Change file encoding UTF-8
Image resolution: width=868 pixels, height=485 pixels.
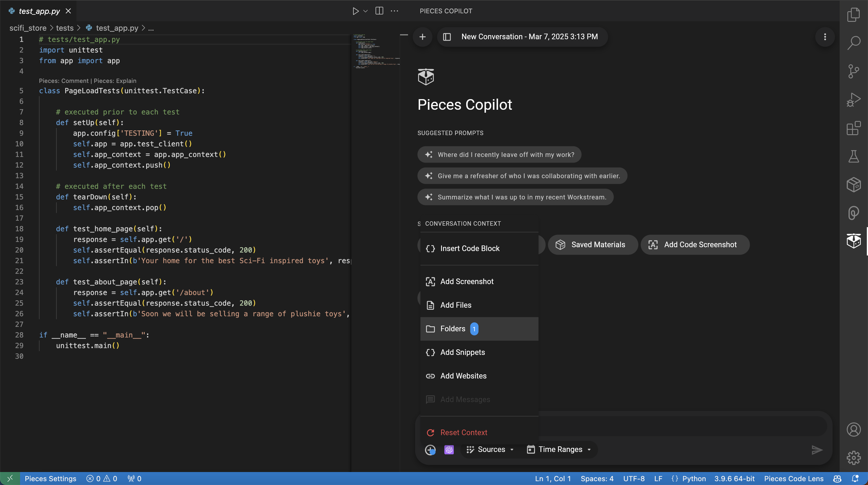tap(634, 479)
